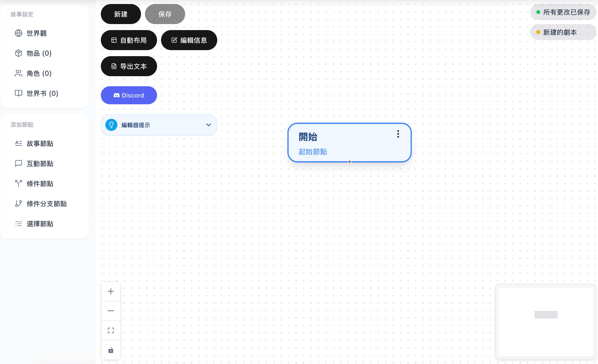Image resolution: width=598 pixels, height=364 pixels.
Task: Zoom in using the plus control
Action: pyautogui.click(x=111, y=291)
